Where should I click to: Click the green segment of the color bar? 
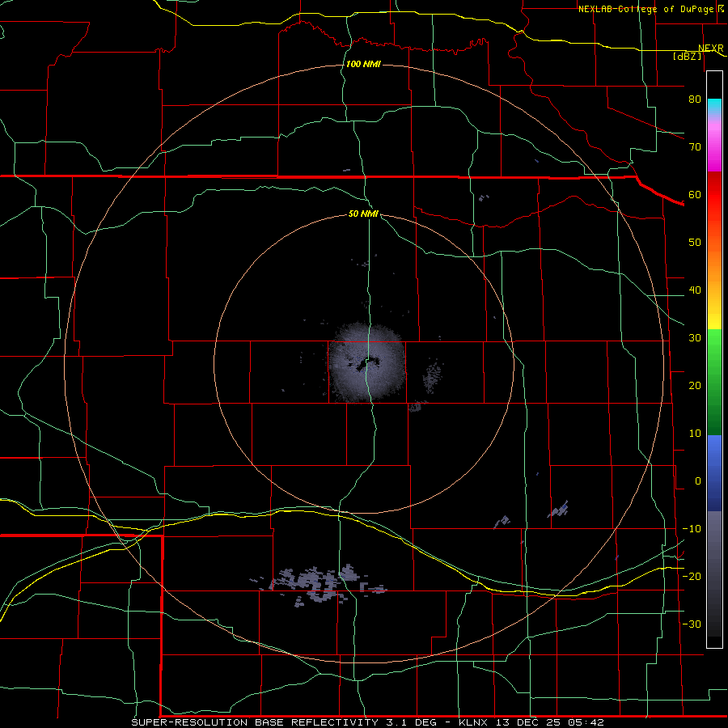pyautogui.click(x=714, y=382)
